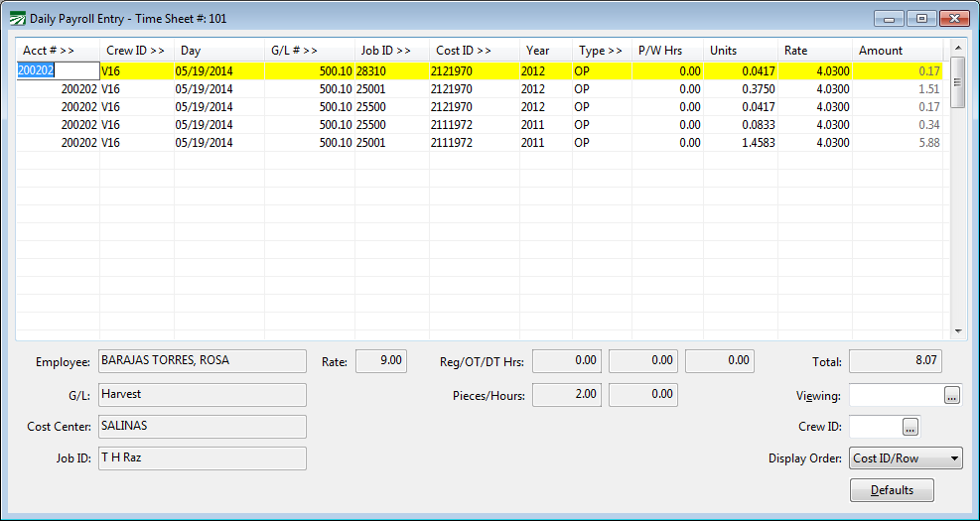Click the G/L # >> column header
The height and width of the screenshot is (521, 980).
(308, 51)
